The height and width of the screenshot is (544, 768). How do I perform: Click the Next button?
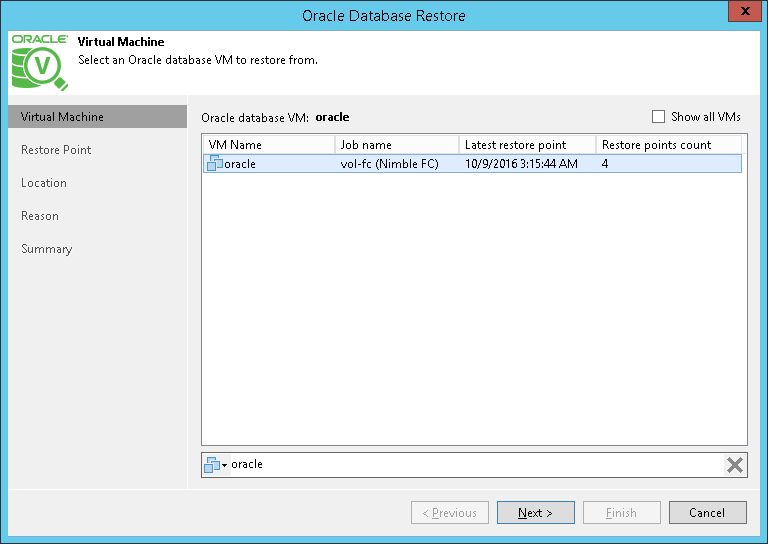pyautogui.click(x=536, y=513)
